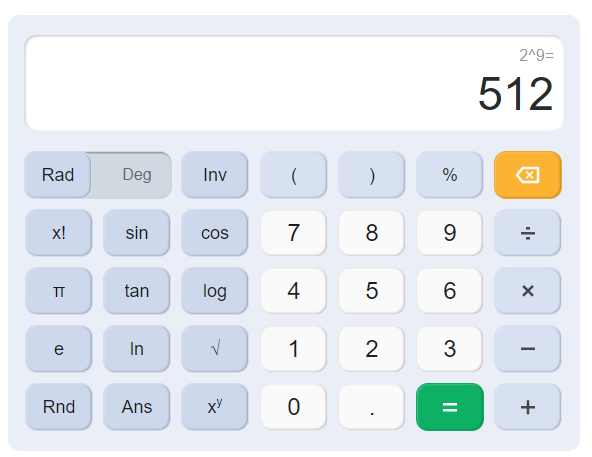Click the orange backspace delete icon

(x=527, y=175)
